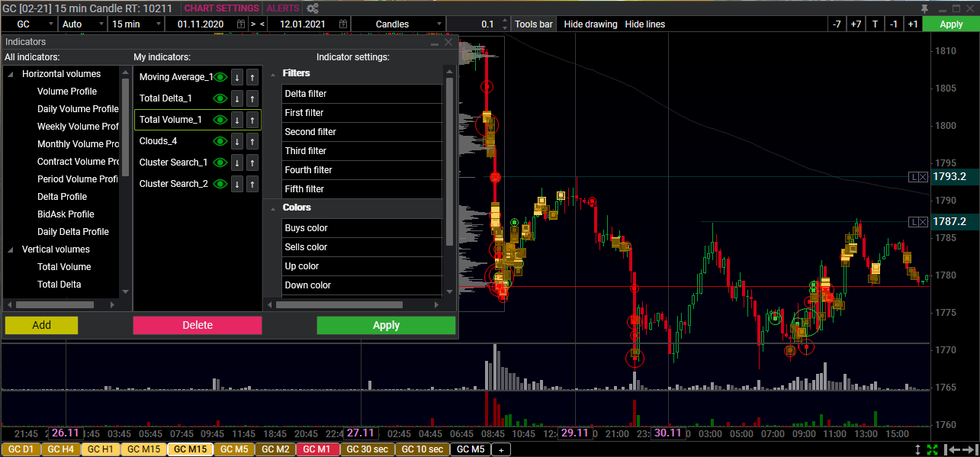Move Total Delta_1 up in the list
The width and height of the screenshot is (980, 457).
pyautogui.click(x=252, y=98)
